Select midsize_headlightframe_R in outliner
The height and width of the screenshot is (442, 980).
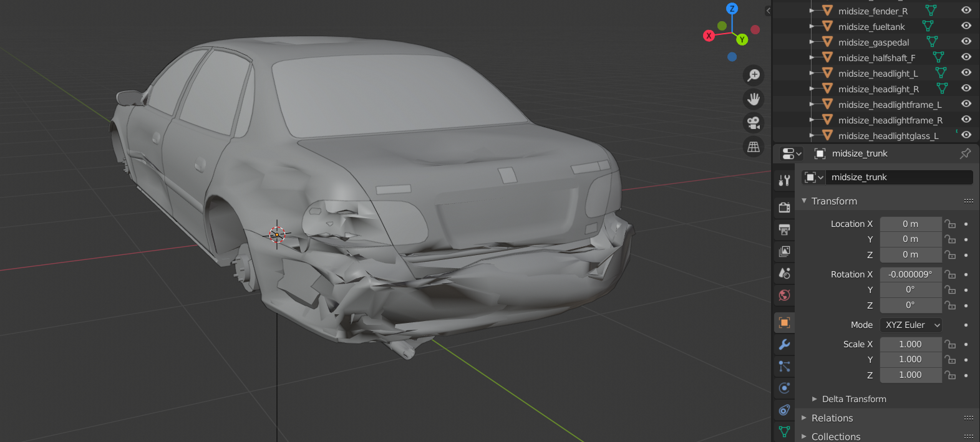[x=890, y=120]
